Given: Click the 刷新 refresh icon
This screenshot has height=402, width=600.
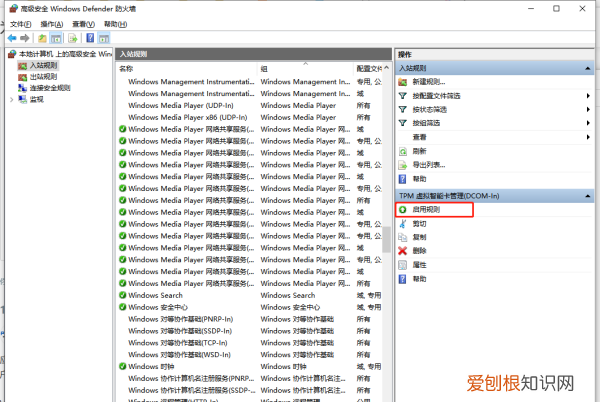Looking at the screenshot, I should click(403, 151).
